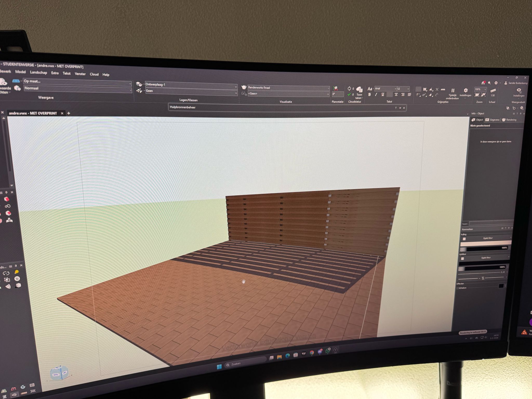Toggle snap to angle in Grijpopties
The image size is (532, 399).
tap(431, 89)
